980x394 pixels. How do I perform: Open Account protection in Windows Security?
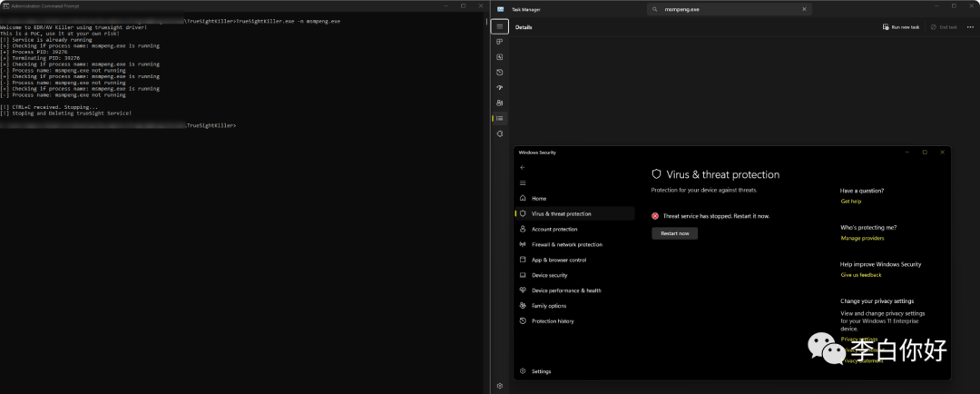tap(574, 229)
